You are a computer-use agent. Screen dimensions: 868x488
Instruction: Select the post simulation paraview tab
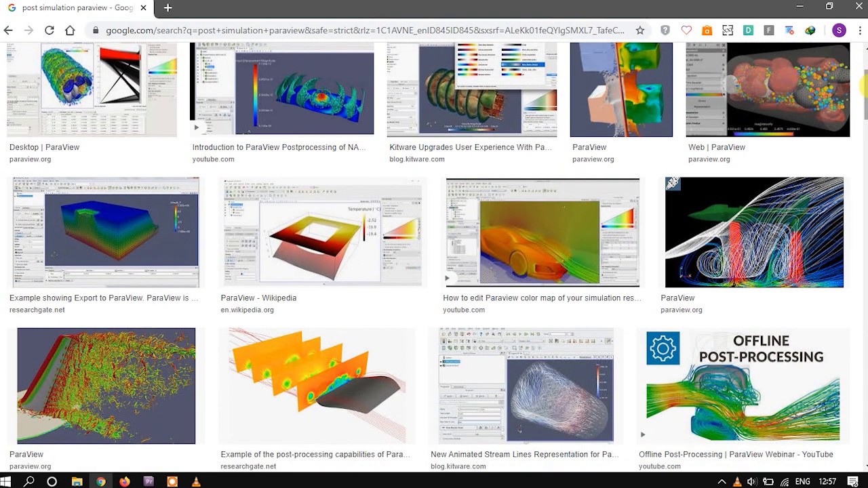[x=77, y=7]
